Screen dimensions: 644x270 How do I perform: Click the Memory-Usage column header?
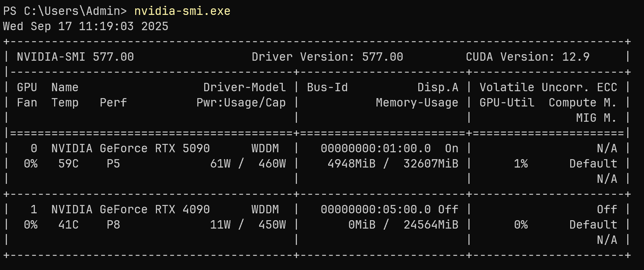point(417,102)
